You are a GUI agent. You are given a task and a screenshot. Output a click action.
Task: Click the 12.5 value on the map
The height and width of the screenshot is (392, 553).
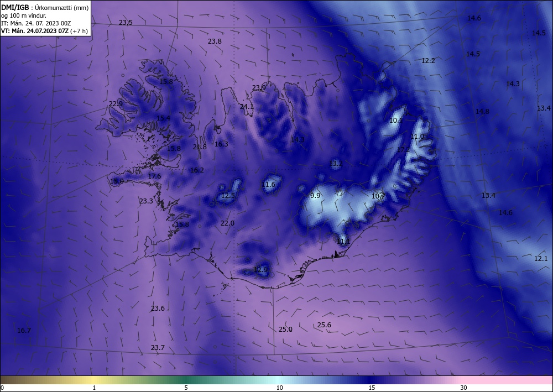(228, 196)
